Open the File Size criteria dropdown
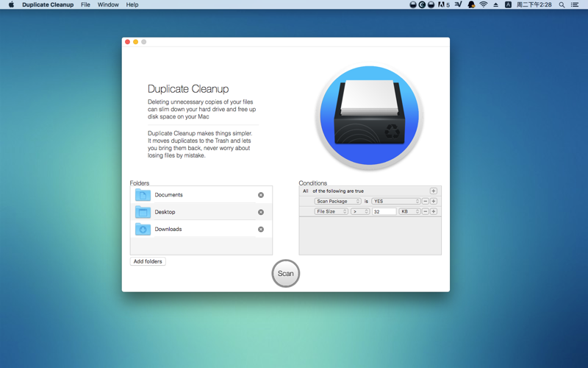The image size is (588, 368). coord(331,212)
